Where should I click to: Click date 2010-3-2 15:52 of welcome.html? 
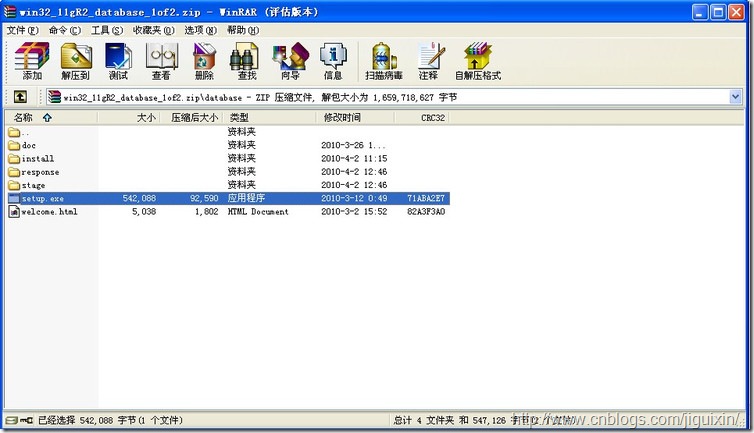pyautogui.click(x=354, y=212)
